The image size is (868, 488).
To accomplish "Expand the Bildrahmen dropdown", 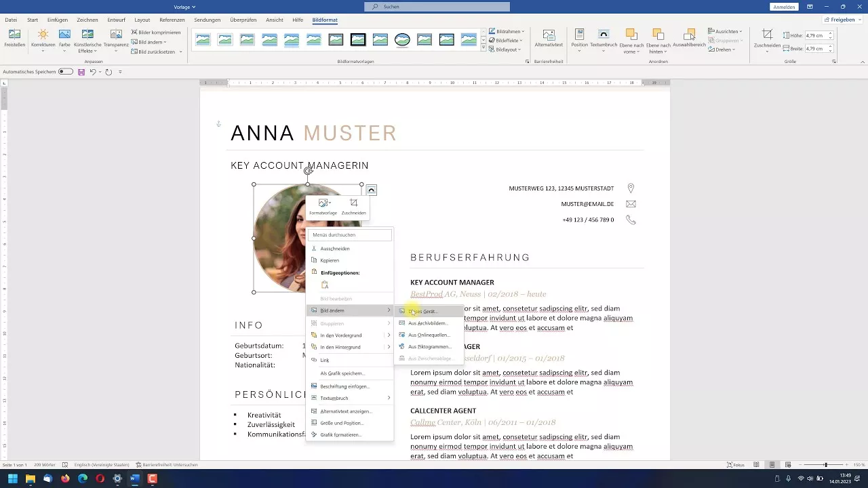I will 507,32.
